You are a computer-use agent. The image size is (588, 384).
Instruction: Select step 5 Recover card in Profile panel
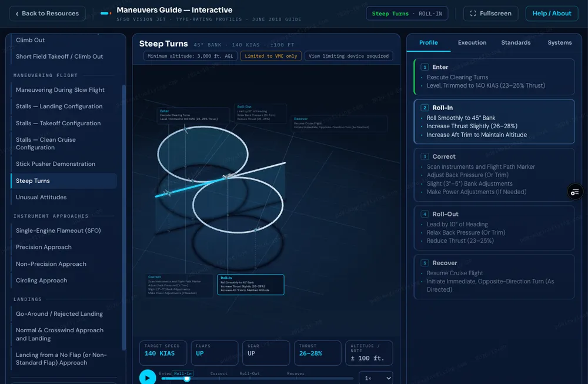(x=494, y=277)
